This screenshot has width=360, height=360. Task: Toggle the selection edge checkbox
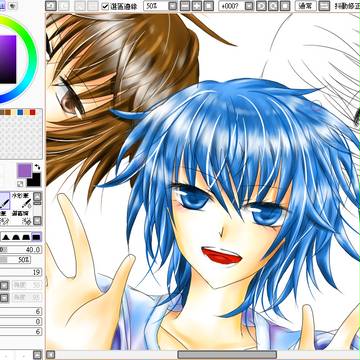105,6
